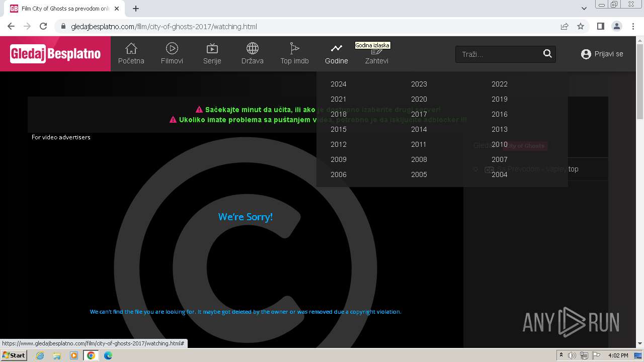
Task: Choose 2012 from the years list
Action: (x=339, y=144)
